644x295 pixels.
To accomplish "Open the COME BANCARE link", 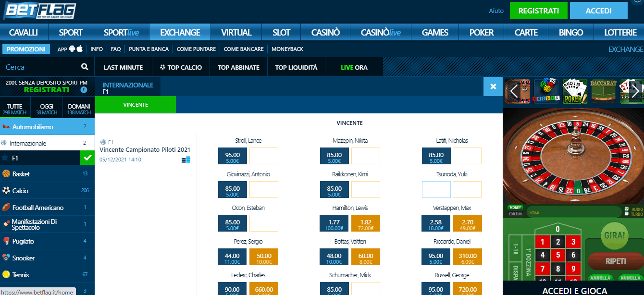I will tap(244, 49).
